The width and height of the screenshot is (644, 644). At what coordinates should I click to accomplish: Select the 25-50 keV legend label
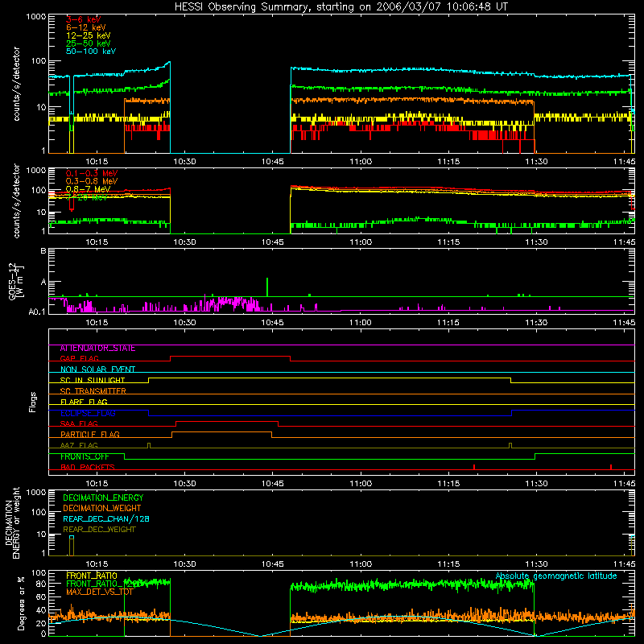pyautogui.click(x=89, y=43)
